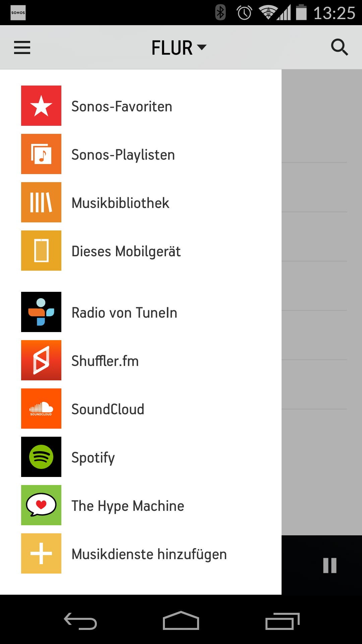
Task: Tap the green Spotify logo icon
Action: click(x=41, y=457)
